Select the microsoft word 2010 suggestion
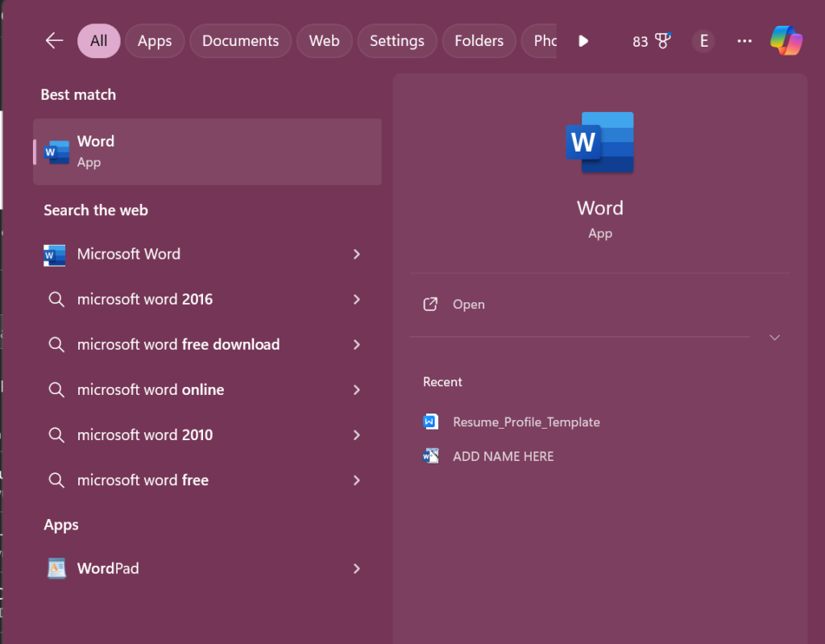Viewport: 825px width, 644px height. pos(206,435)
